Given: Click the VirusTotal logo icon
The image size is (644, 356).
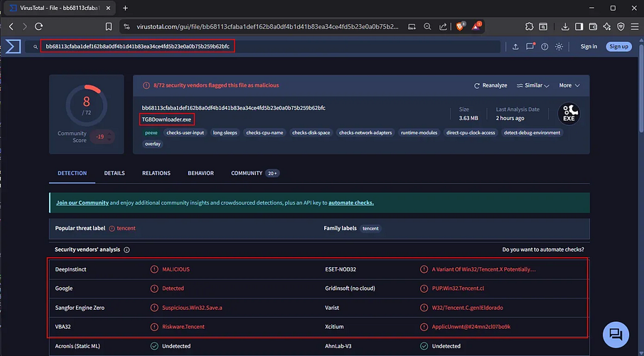Looking at the screenshot, I should point(13,46).
